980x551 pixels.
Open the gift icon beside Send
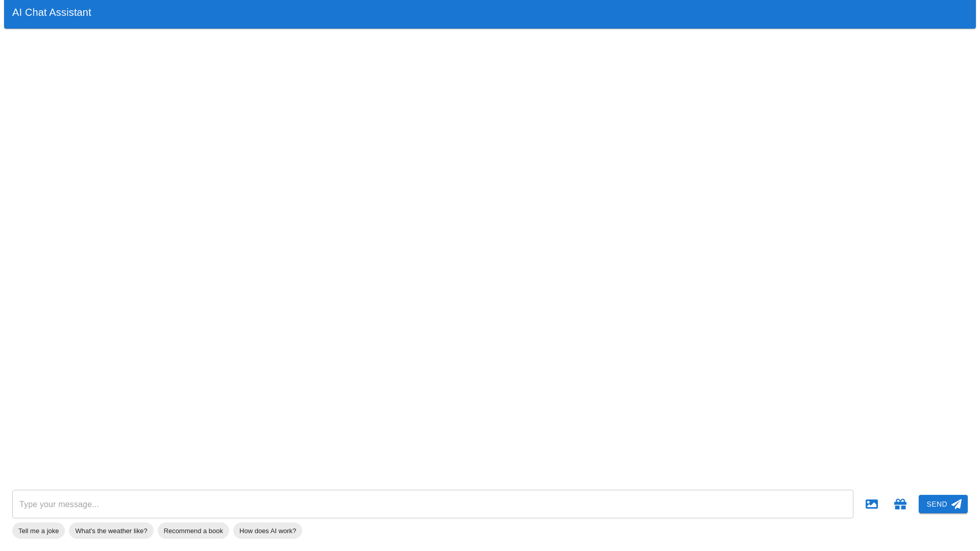pos(900,504)
